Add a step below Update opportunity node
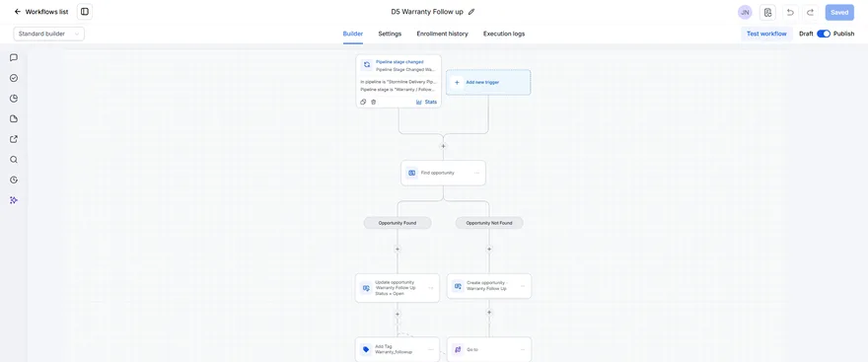The image size is (868, 362). pos(397,314)
